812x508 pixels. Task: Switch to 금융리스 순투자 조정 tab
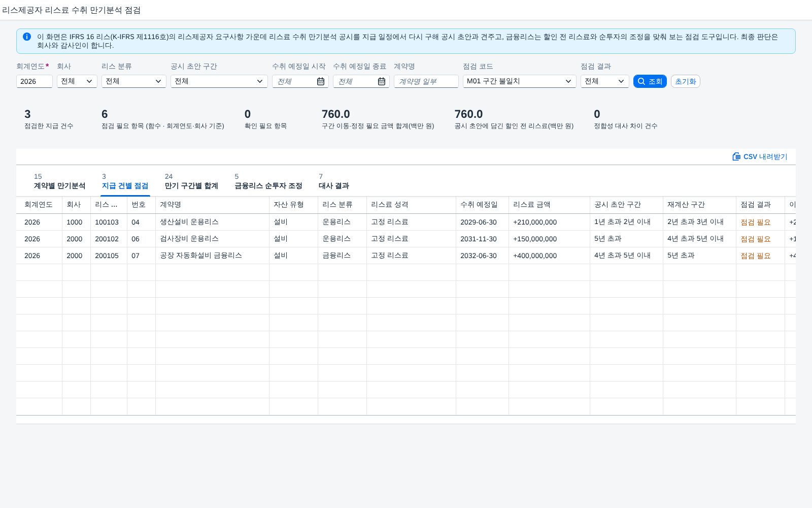pyautogui.click(x=268, y=181)
